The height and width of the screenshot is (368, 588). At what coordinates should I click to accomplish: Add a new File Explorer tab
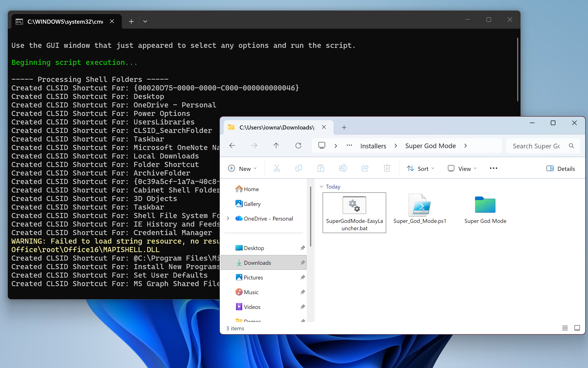(344, 127)
